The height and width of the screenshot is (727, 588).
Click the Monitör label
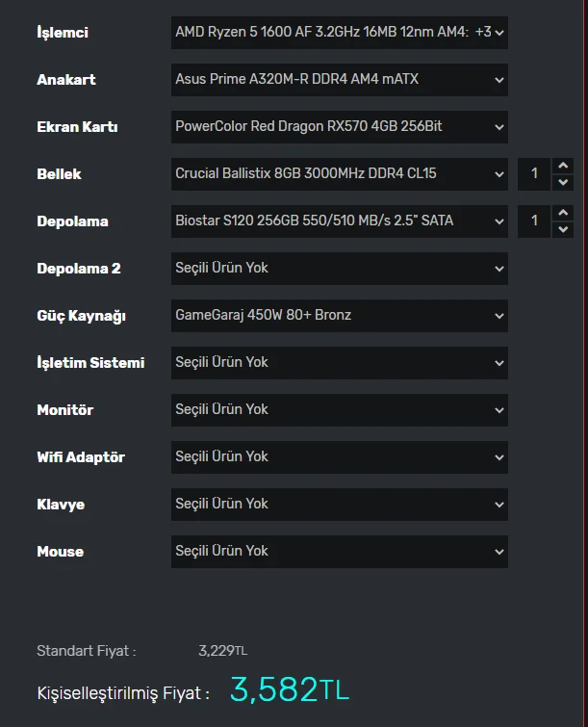(65, 410)
